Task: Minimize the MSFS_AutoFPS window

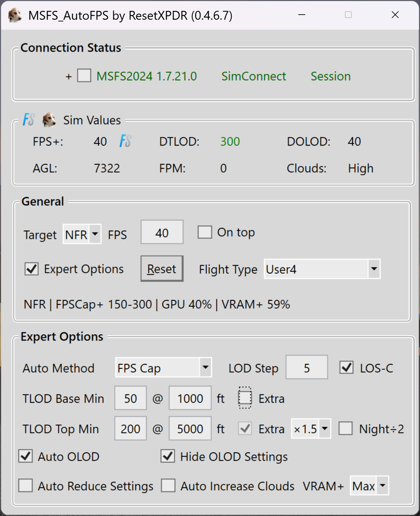Action: point(302,15)
